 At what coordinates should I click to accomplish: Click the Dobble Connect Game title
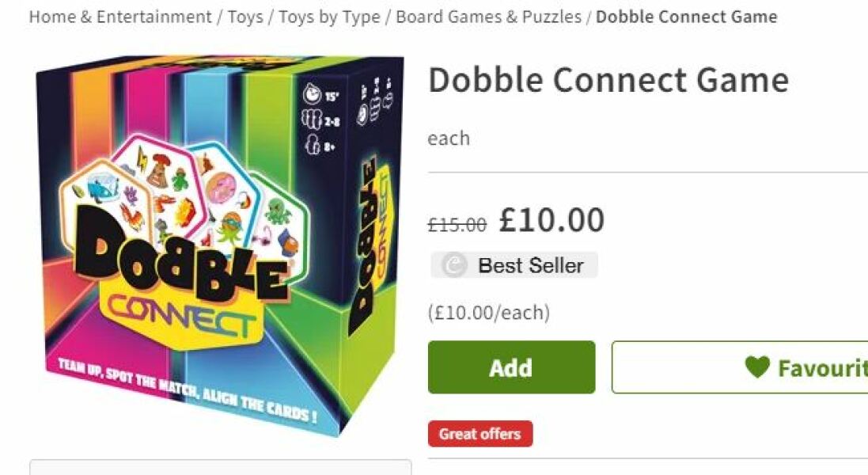click(608, 80)
